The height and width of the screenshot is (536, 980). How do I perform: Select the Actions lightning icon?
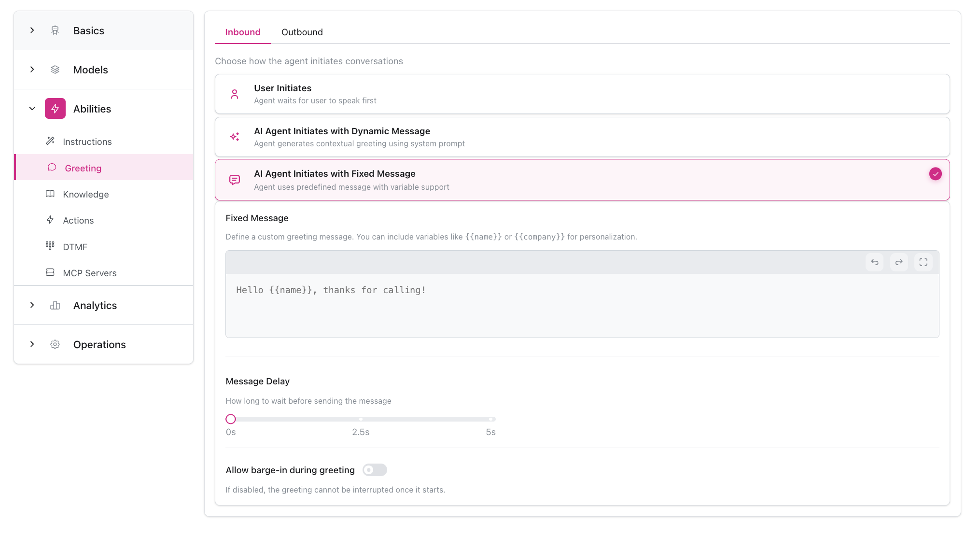pyautogui.click(x=50, y=220)
